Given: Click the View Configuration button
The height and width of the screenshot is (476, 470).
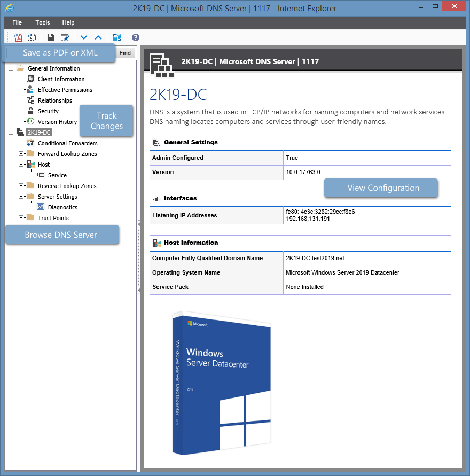Looking at the screenshot, I should (x=381, y=188).
